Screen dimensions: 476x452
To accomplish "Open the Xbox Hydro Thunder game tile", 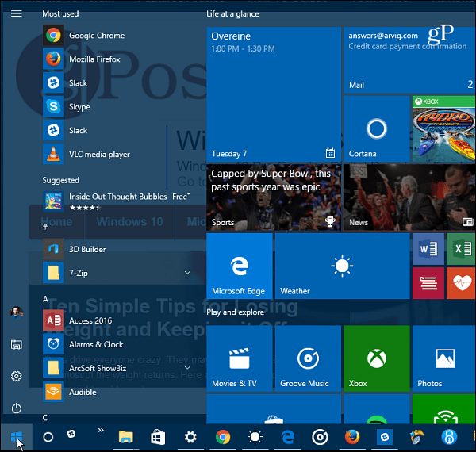I will (x=444, y=128).
